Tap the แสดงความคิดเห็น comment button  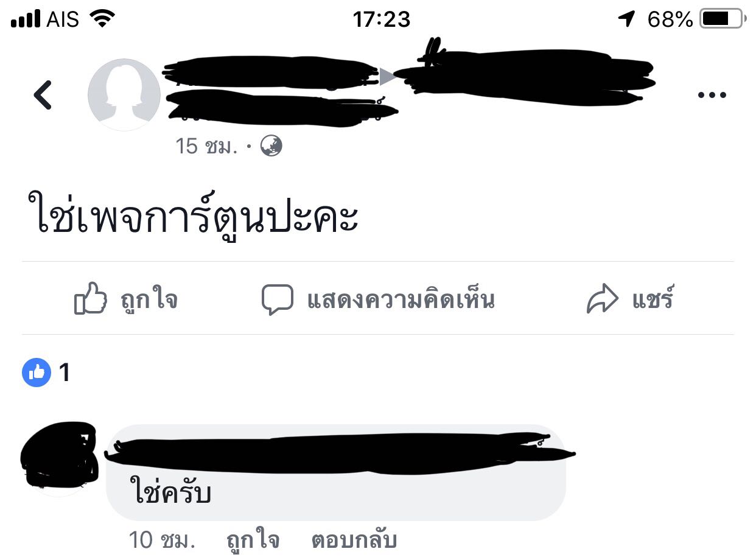[x=401, y=299]
